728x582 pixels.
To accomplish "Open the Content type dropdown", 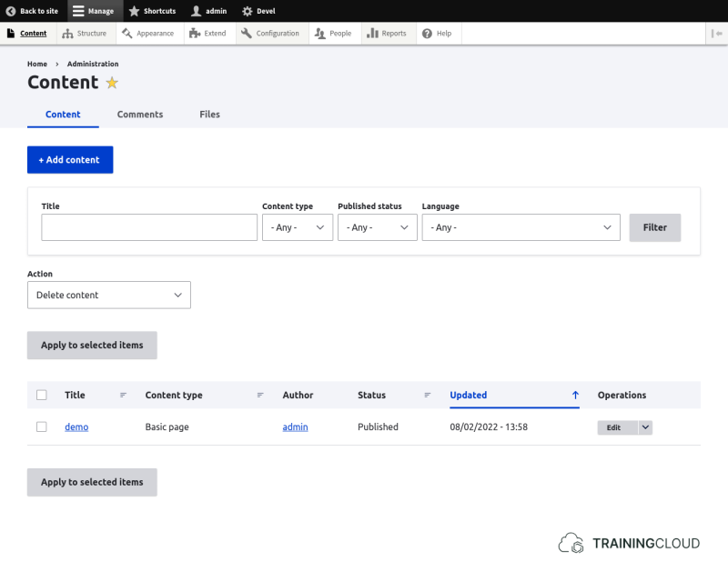I will tap(298, 227).
